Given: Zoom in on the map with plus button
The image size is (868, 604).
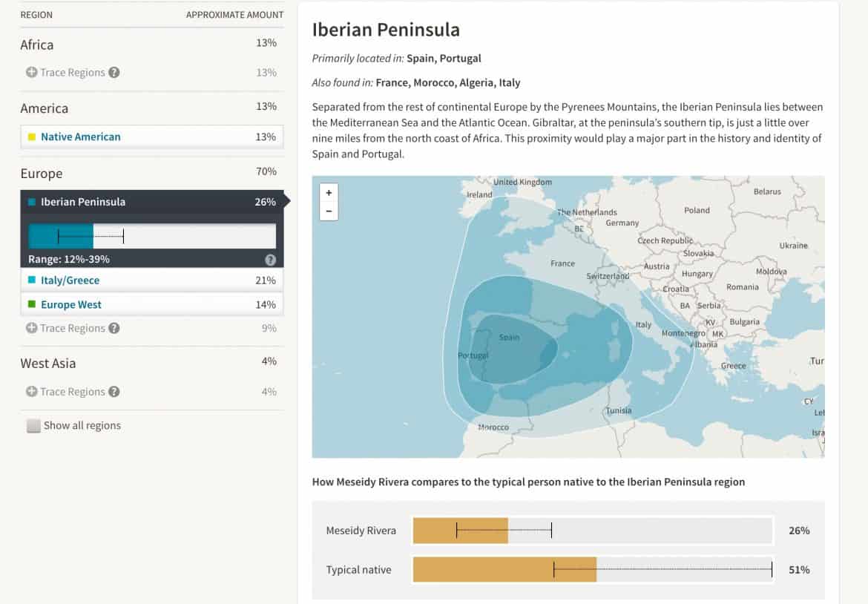Looking at the screenshot, I should [329, 192].
